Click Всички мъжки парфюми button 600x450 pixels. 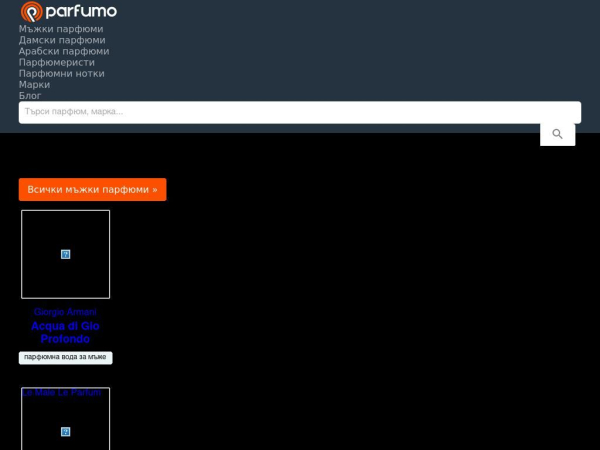(93, 189)
